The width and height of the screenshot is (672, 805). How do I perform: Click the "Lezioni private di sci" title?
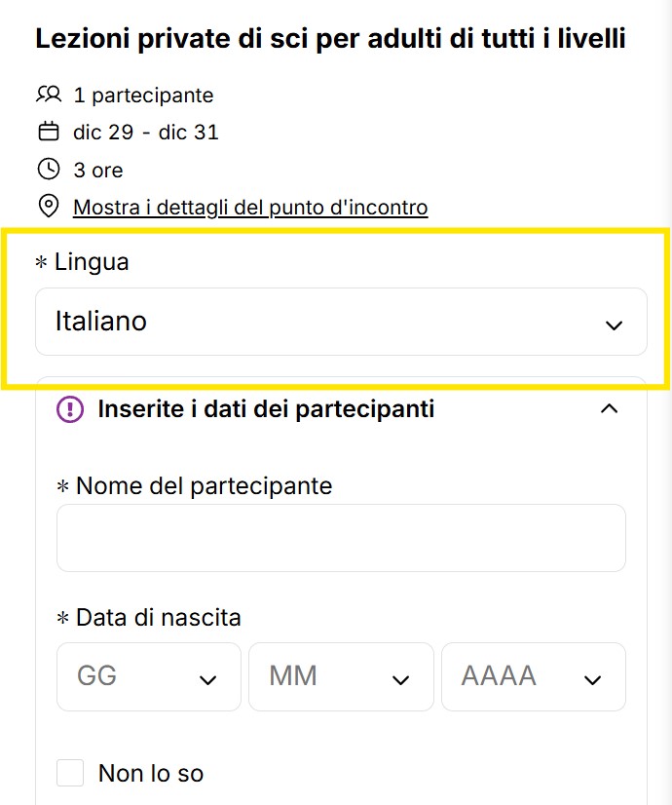[330, 39]
